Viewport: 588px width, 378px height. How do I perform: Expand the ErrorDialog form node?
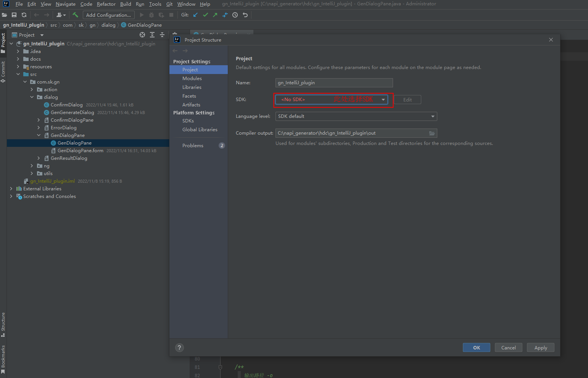[x=39, y=127]
